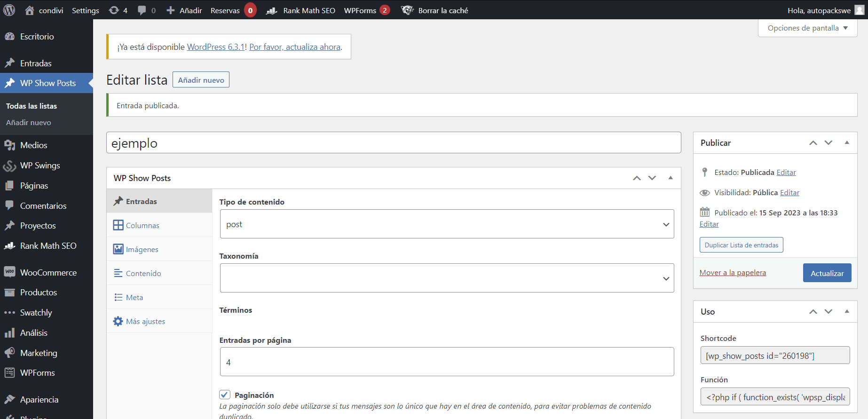Click the WordPress logo icon

coord(9,10)
